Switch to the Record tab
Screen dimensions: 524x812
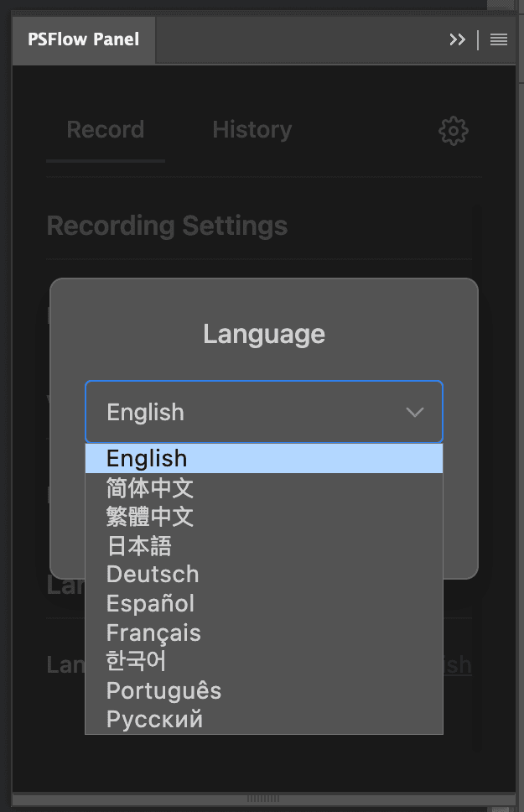pos(106,130)
